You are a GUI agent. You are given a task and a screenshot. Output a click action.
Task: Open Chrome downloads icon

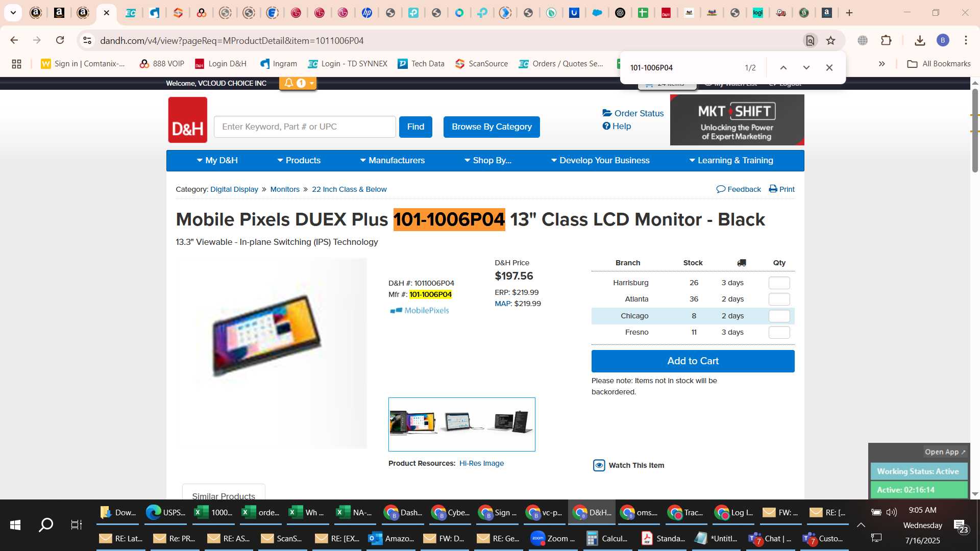coord(920,40)
